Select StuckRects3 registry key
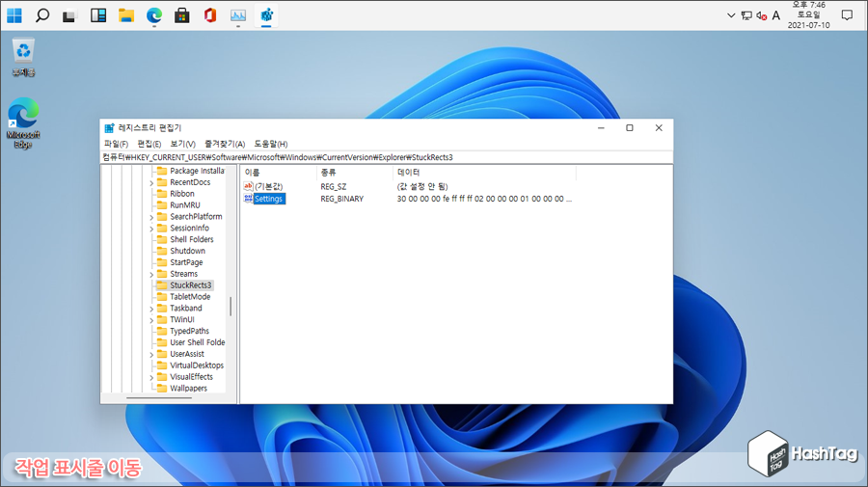This screenshot has height=487, width=868. 190,285
